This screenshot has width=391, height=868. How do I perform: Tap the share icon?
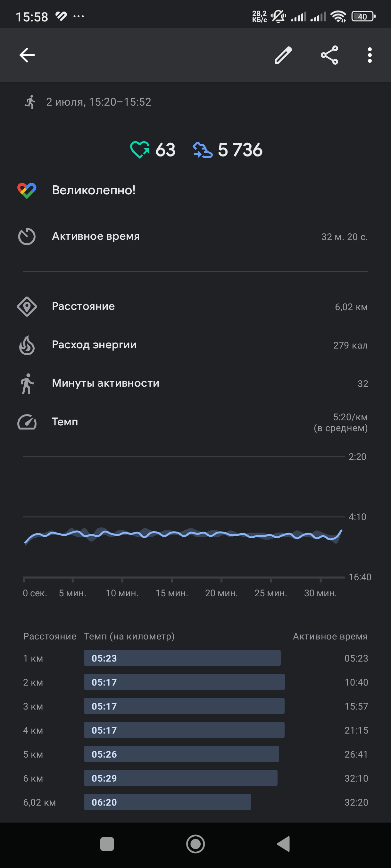329,55
